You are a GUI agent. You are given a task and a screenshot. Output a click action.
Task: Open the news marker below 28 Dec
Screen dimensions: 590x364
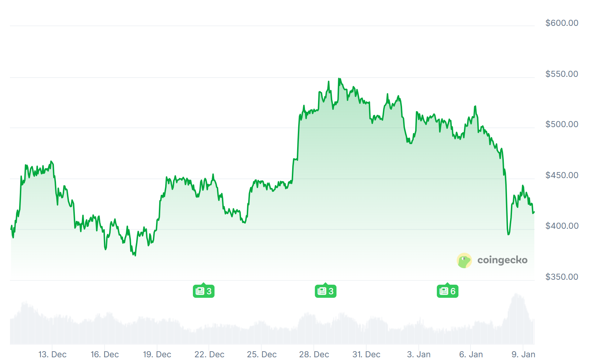click(x=325, y=291)
